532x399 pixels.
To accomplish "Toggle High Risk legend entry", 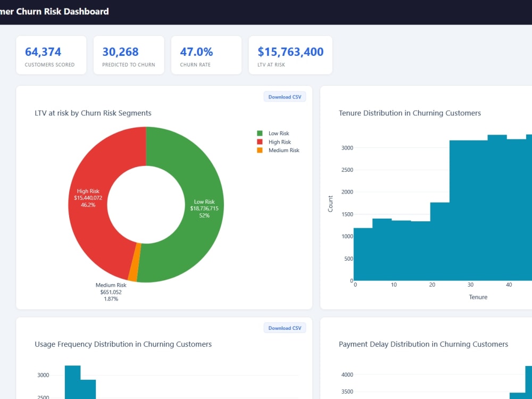I will pyautogui.click(x=274, y=142).
